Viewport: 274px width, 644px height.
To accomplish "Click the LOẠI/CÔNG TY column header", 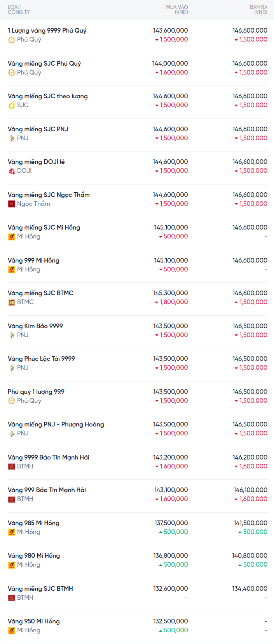I will click(x=19, y=10).
